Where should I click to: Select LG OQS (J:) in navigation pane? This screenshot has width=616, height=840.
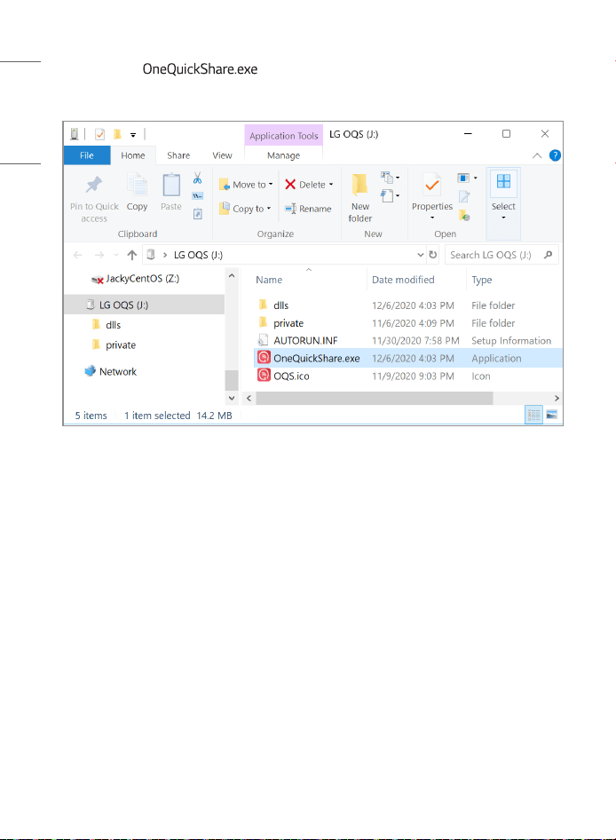coord(144,305)
